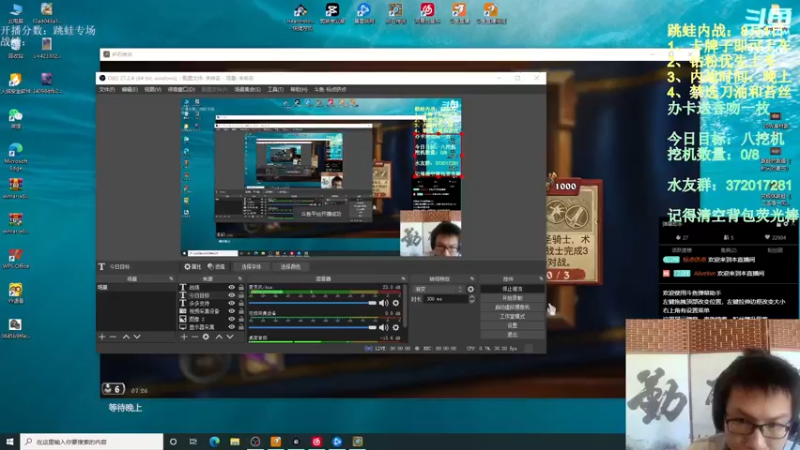Image resolution: width=800 pixels, height=450 pixels.
Task: Float the Scenes dock panel icon
Action: coord(171,279)
